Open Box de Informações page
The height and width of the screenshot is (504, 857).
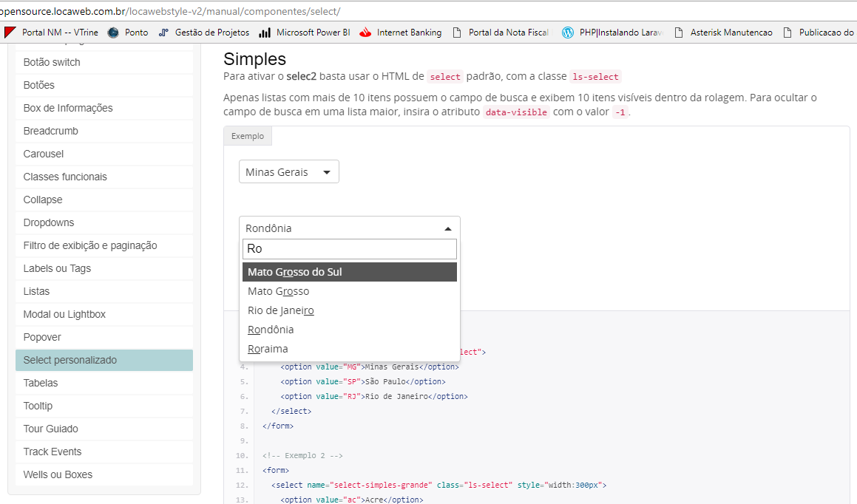tap(104, 108)
